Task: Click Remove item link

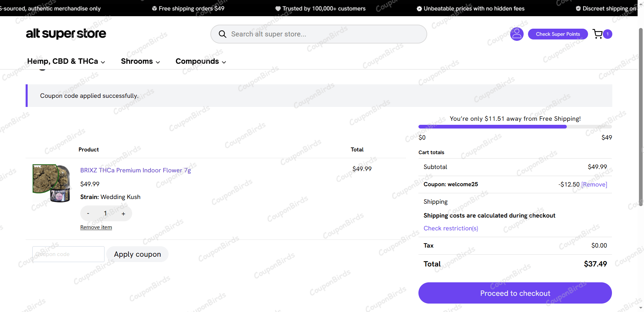Action: 96,227
